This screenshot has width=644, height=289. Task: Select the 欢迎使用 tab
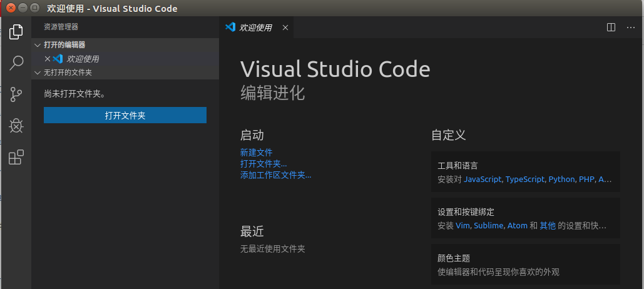(257, 28)
